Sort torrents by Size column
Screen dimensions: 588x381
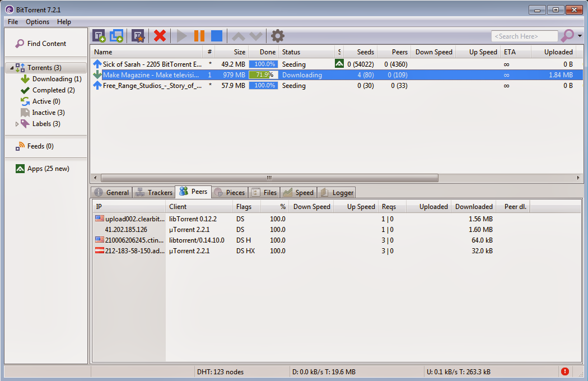click(232, 52)
